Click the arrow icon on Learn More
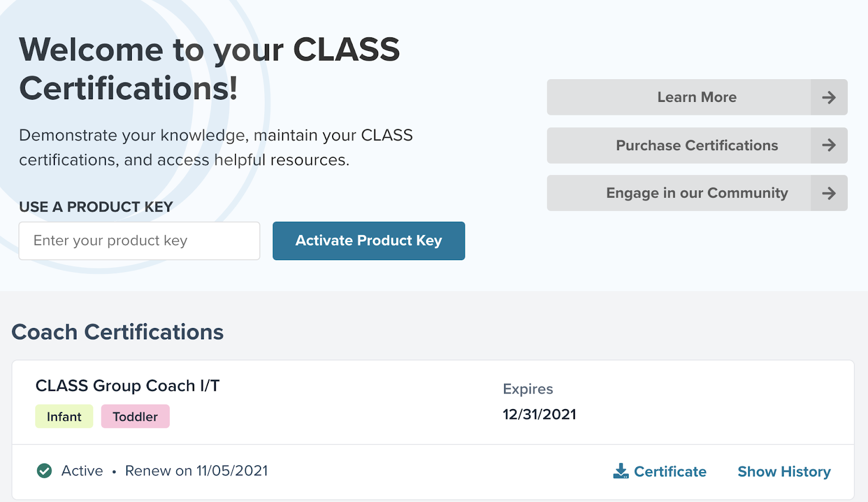The width and height of the screenshot is (868, 502). (828, 97)
